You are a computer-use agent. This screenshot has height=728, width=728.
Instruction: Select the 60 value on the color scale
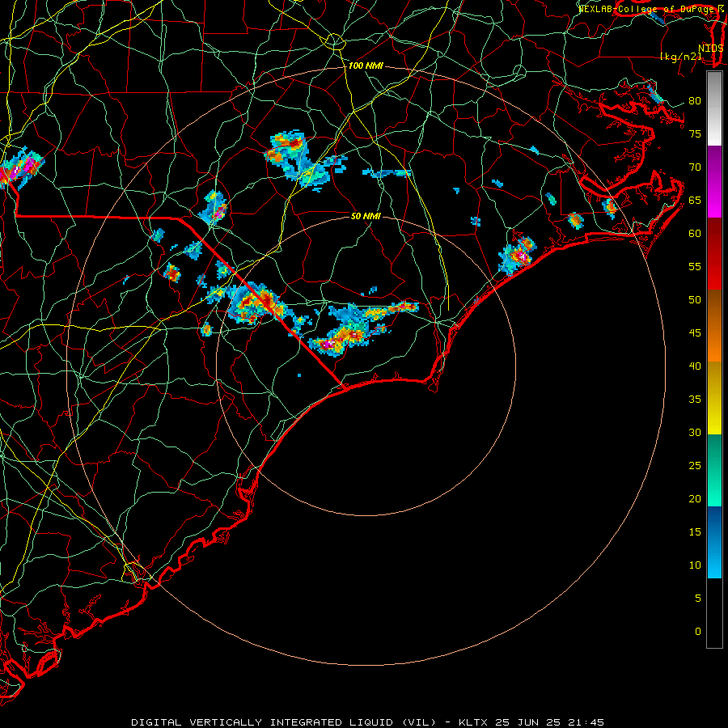pos(695,234)
